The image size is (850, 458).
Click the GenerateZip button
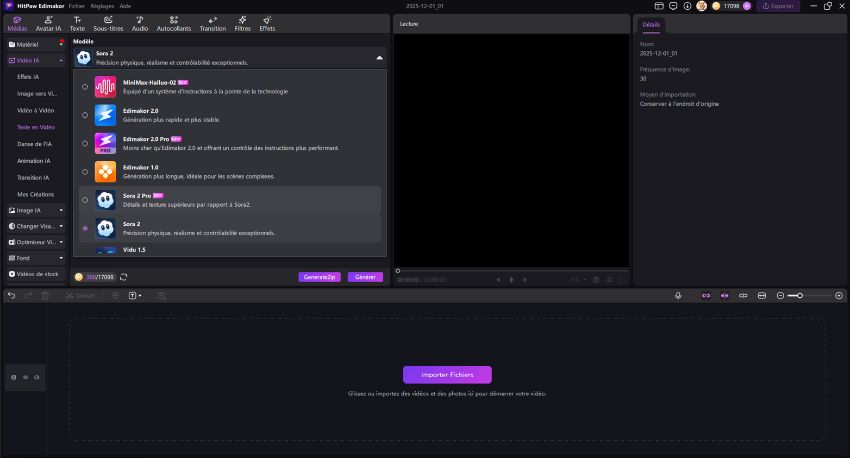319,277
